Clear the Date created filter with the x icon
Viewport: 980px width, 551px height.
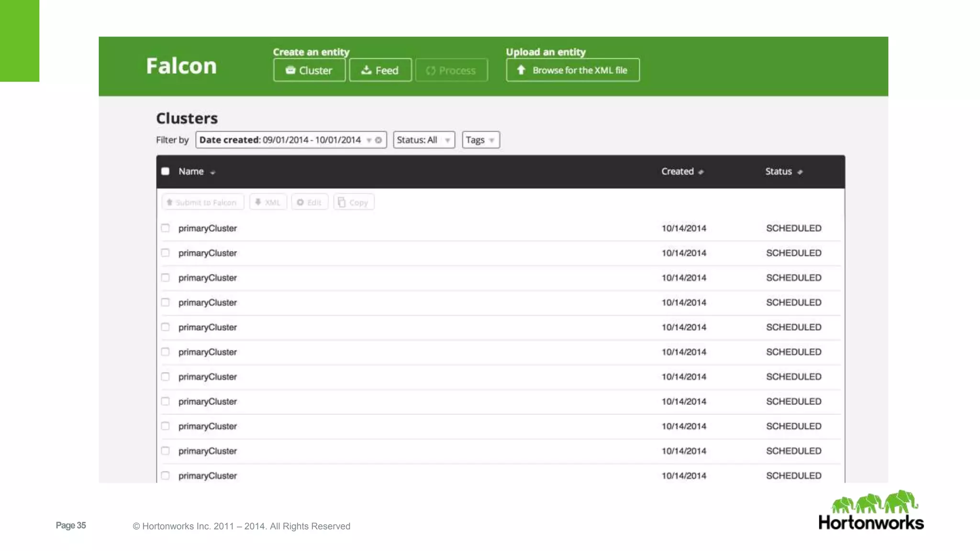pyautogui.click(x=379, y=140)
